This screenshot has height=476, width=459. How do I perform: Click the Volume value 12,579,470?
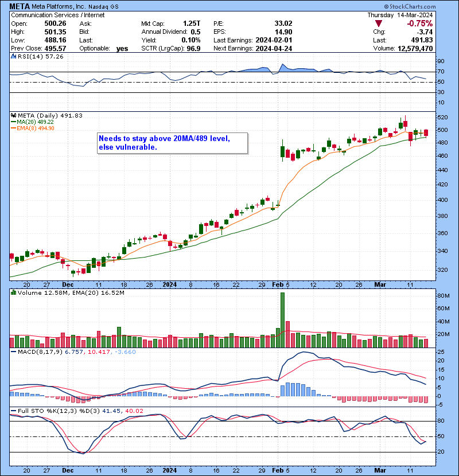tap(415, 48)
